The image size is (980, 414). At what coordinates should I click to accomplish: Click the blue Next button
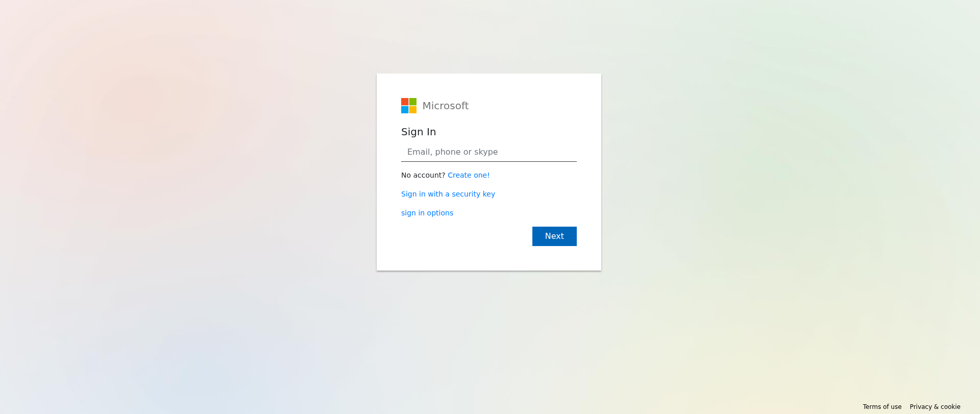554,236
